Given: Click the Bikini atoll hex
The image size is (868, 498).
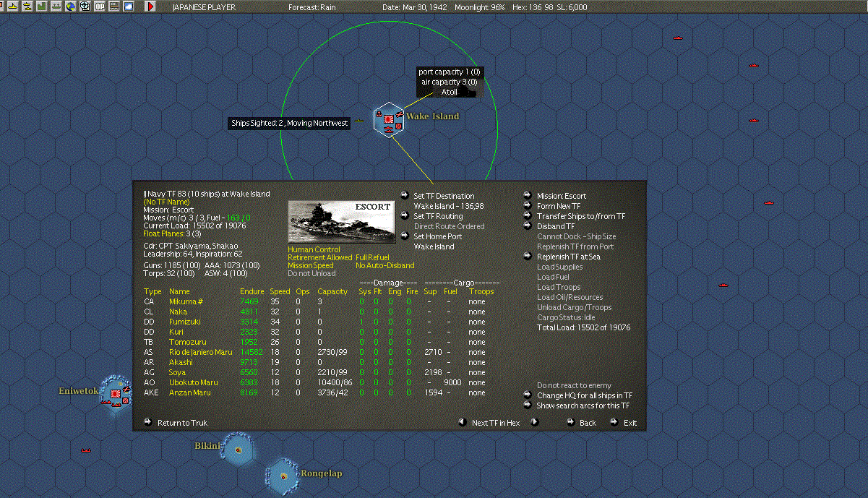Looking at the screenshot, I should tap(237, 450).
